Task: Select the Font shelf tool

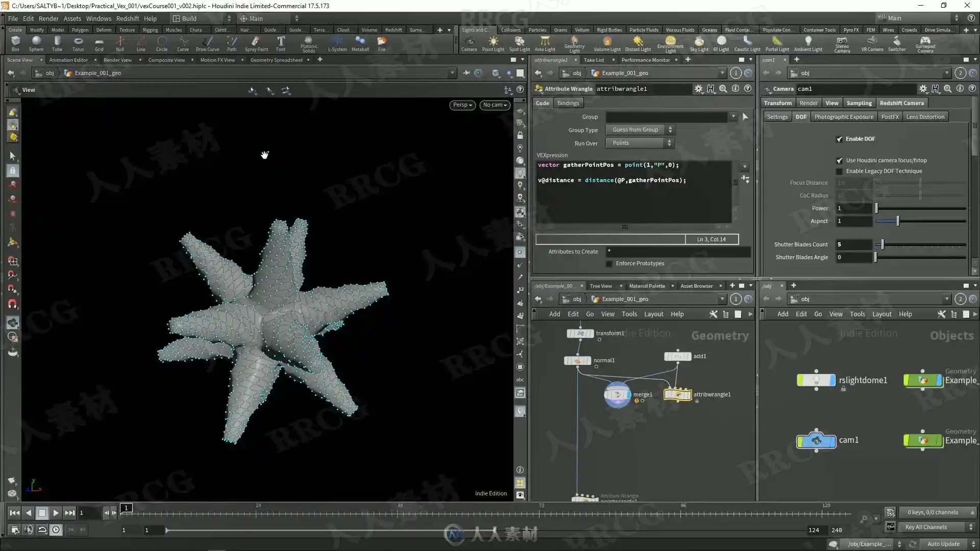Action: tap(281, 44)
